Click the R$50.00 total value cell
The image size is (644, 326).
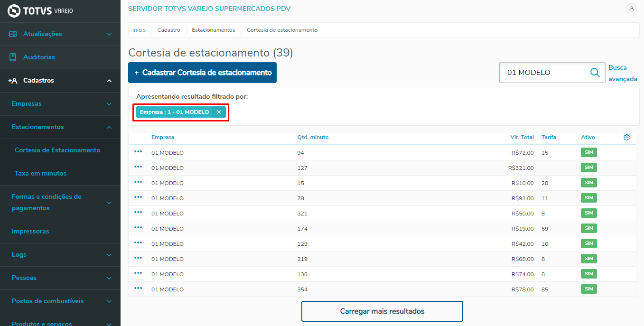[523, 214]
